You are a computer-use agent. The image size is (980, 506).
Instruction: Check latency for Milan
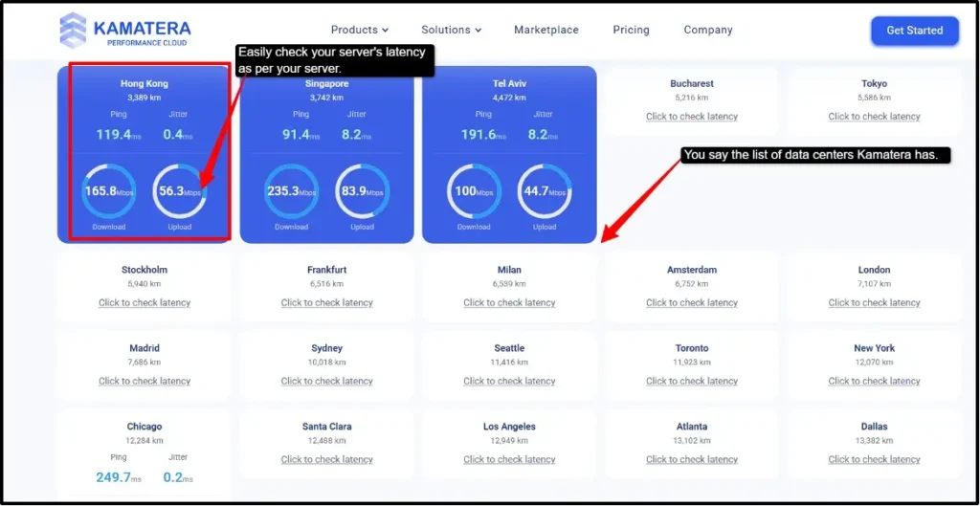pyautogui.click(x=509, y=302)
